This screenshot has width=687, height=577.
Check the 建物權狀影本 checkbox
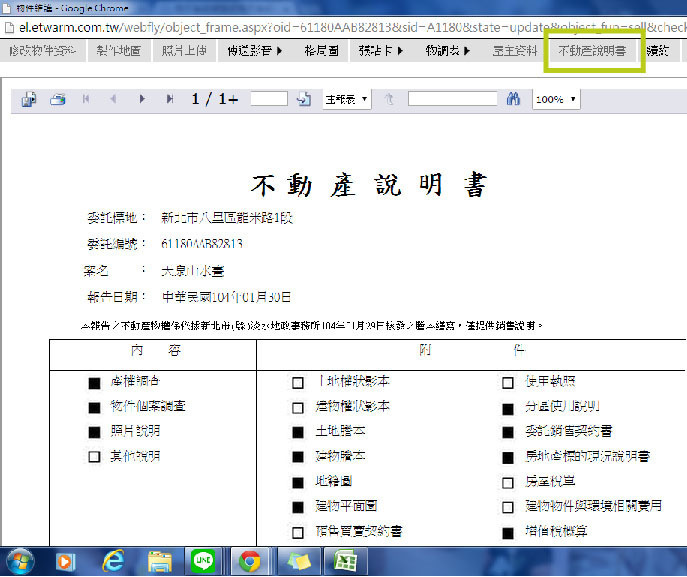tap(298, 408)
